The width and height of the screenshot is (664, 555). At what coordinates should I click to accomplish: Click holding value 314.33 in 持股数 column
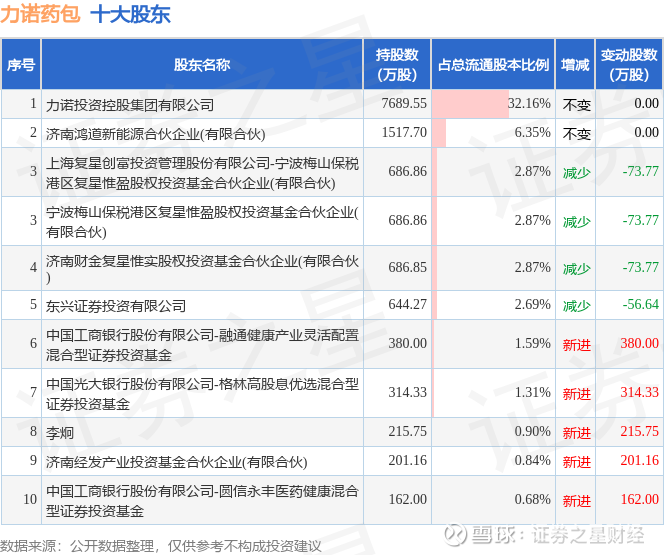(x=407, y=392)
